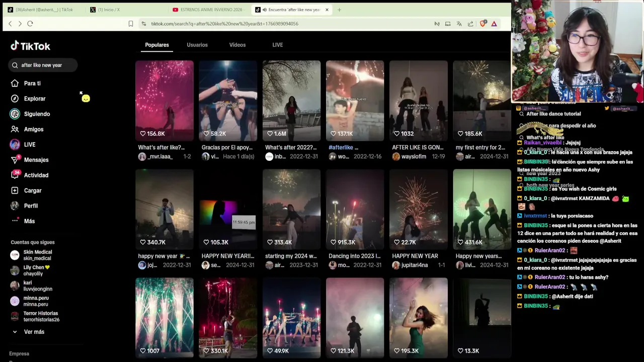The width and height of the screenshot is (644, 362).
Task: Open video with 340.7K likes
Action: (x=164, y=209)
